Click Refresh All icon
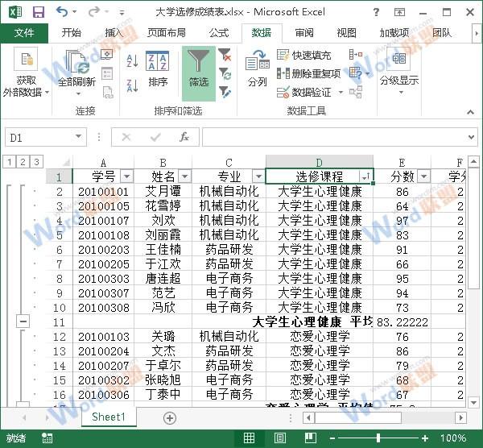This screenshot has height=448, width=483. tap(77, 62)
